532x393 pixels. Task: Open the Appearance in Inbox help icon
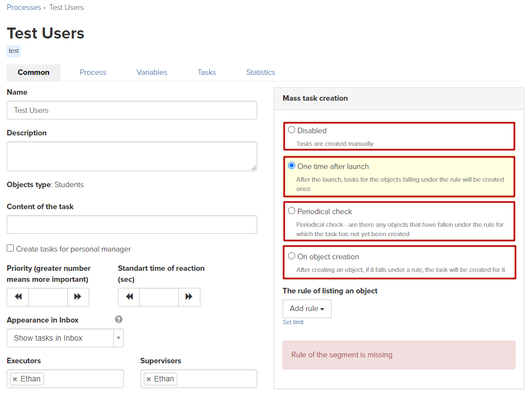coord(118,319)
